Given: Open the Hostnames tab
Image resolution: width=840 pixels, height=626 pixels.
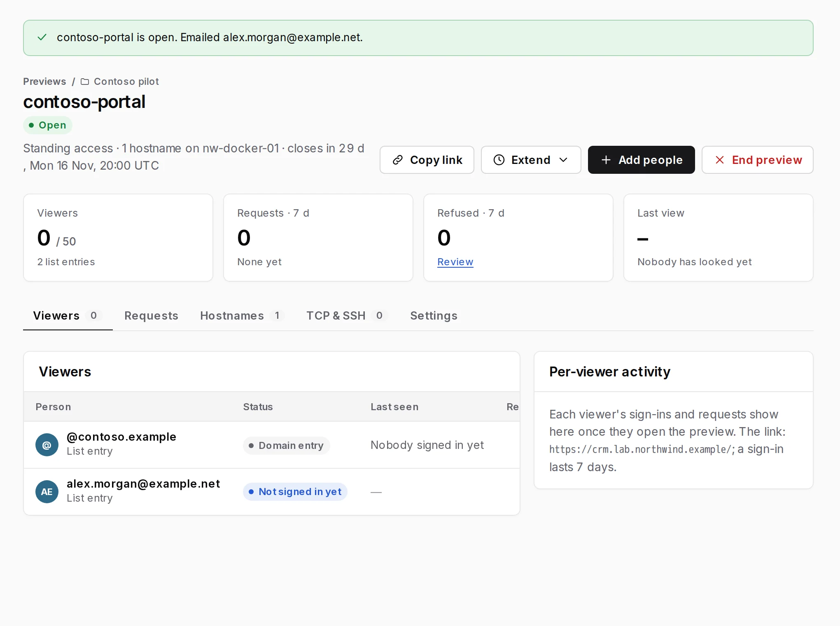Looking at the screenshot, I should click(x=242, y=315).
